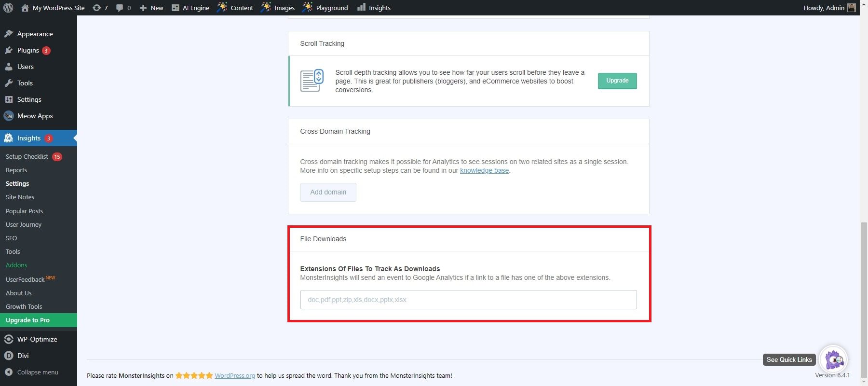Open the knowledge base link
The image size is (868, 386).
[484, 170]
